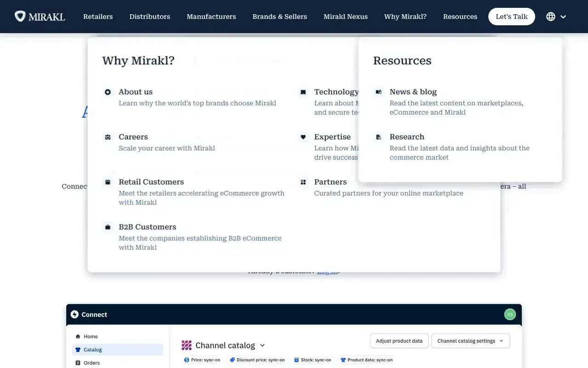The image size is (588, 368).
Task: Click the RS avatar in the Connect bar
Action: tap(510, 314)
